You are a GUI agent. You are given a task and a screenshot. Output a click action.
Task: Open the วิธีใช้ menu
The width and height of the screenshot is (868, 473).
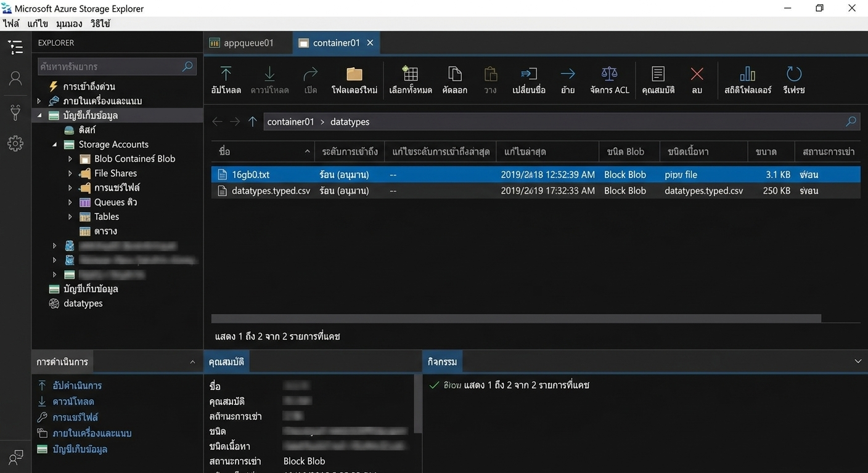[100, 24]
